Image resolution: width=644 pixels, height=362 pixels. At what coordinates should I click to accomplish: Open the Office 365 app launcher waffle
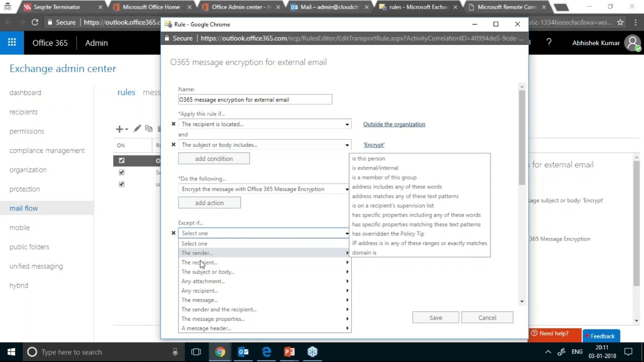(12, 43)
